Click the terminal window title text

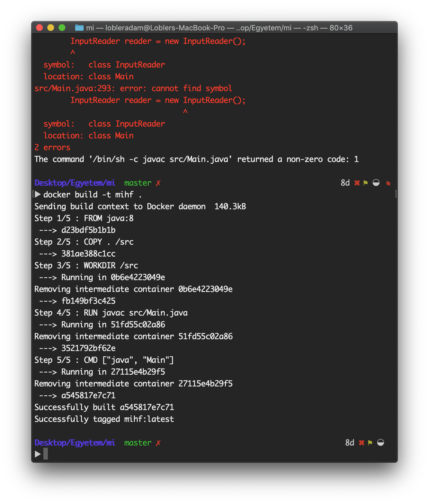click(219, 28)
